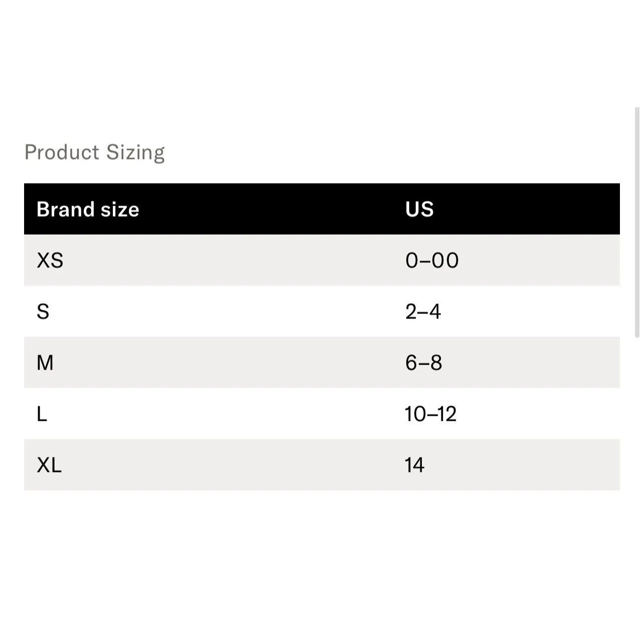Click the number '2' in the S row
Screen dimensions: 644x644
pos(411,312)
